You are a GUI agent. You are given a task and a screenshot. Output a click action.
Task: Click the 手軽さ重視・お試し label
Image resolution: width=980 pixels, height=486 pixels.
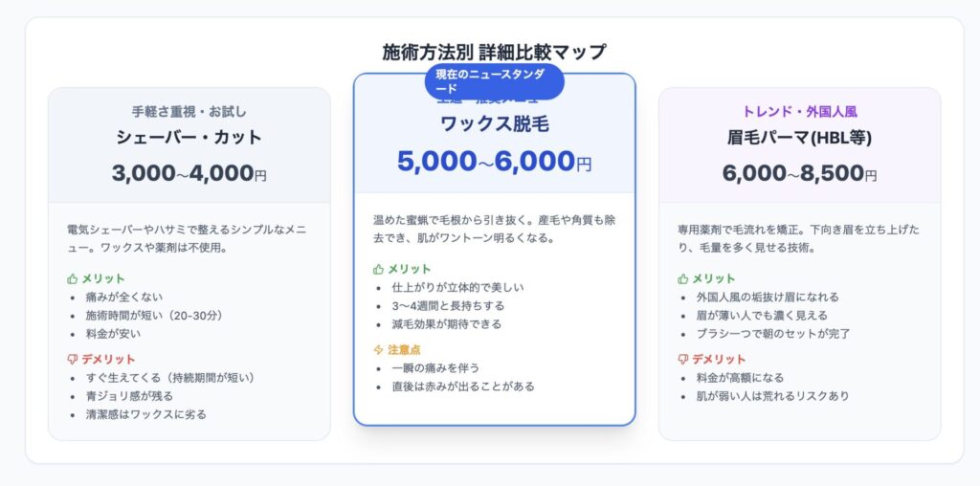tap(189, 111)
